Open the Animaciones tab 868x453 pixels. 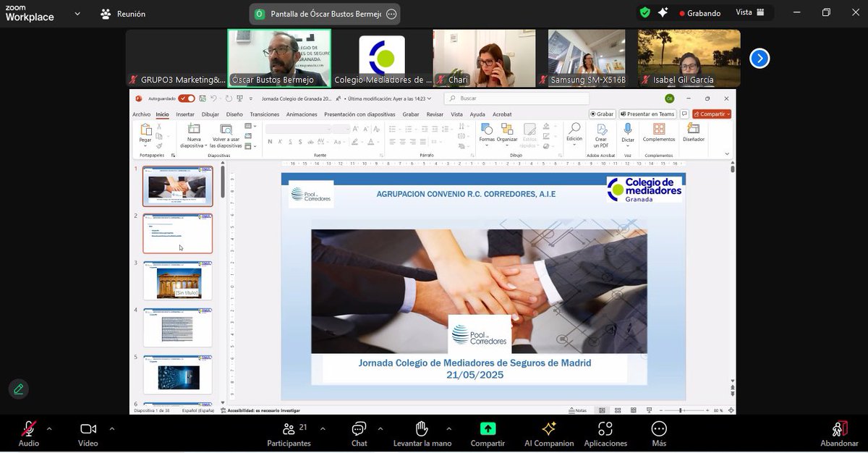click(302, 114)
